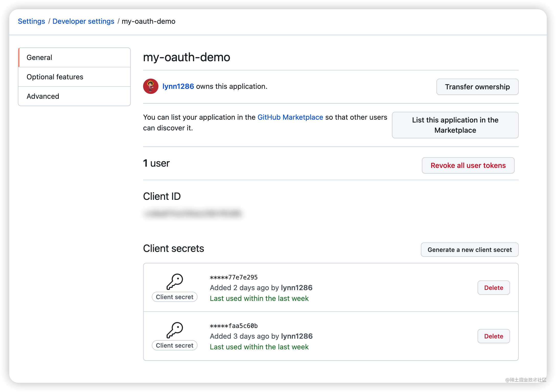
Task: Generate a new client secret
Action: (x=469, y=250)
